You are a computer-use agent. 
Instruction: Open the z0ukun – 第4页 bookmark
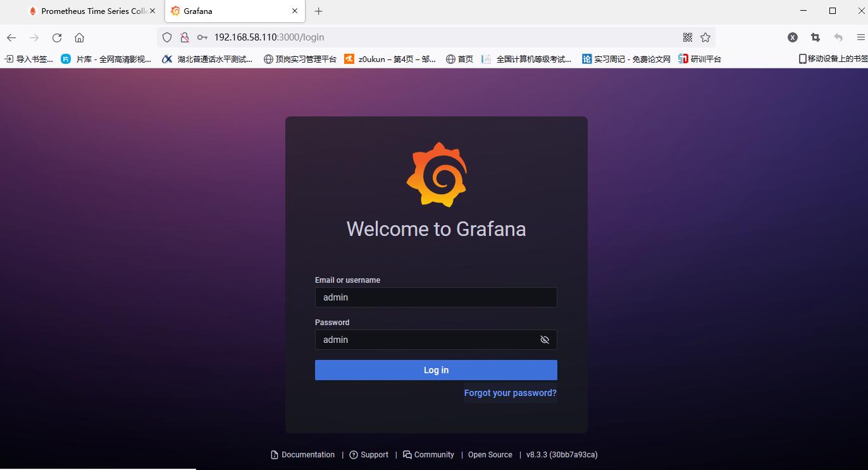click(390, 59)
